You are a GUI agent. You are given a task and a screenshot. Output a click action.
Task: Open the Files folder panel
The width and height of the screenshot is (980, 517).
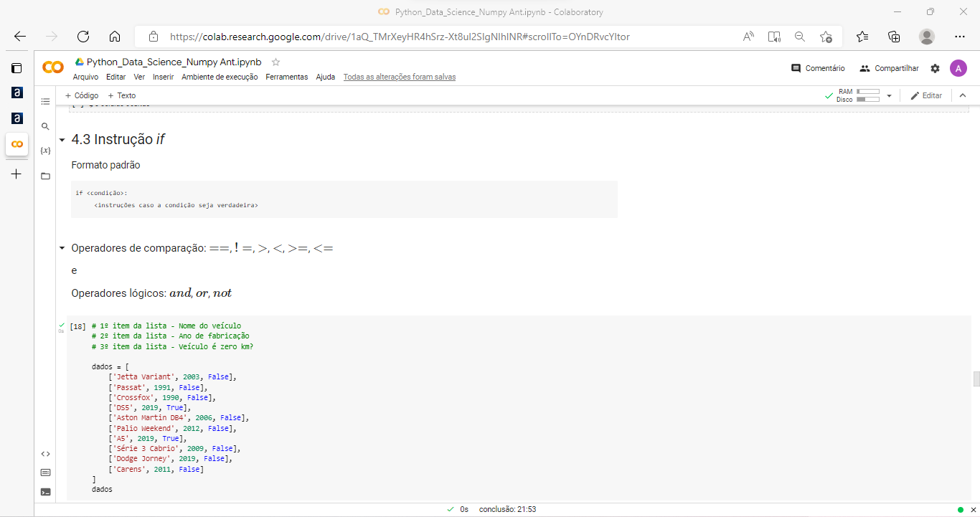point(46,176)
